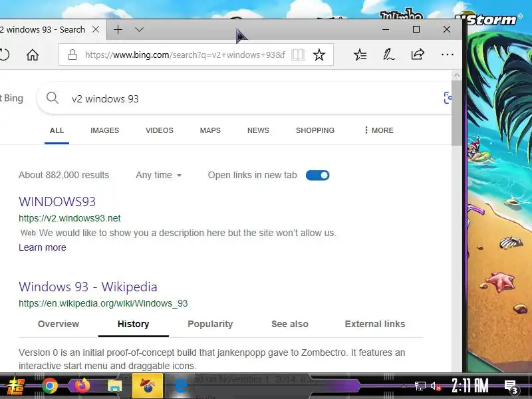Screen dimensions: 532x399
Task: Click the 2:11 AM taskbar clock
Action: pos(470,386)
